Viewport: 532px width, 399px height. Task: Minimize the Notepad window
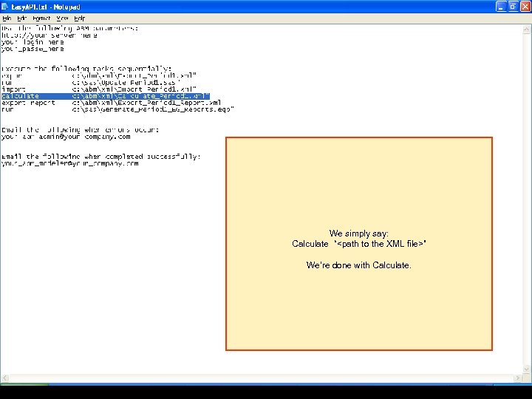coord(501,7)
